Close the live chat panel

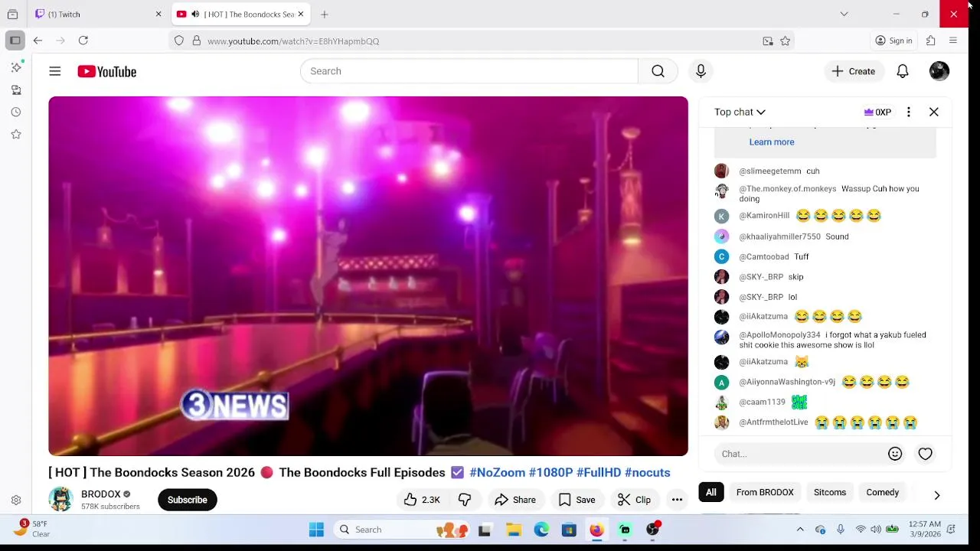(934, 112)
